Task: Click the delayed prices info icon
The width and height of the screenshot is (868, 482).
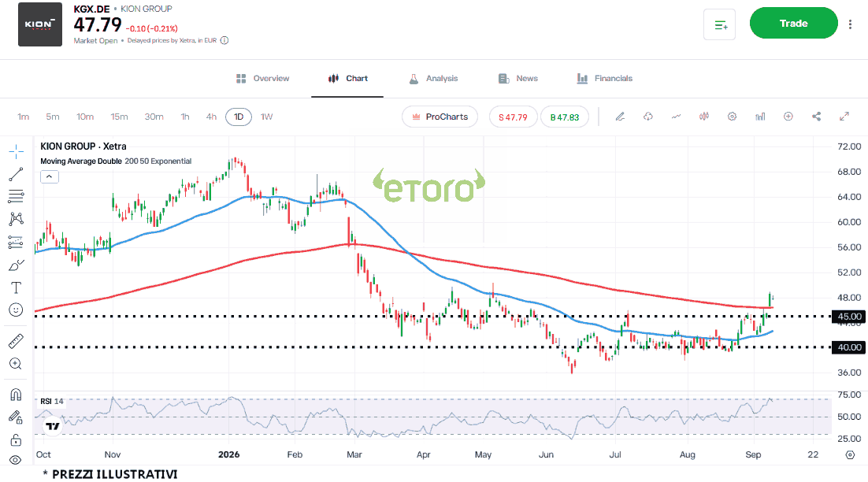Action: click(224, 40)
